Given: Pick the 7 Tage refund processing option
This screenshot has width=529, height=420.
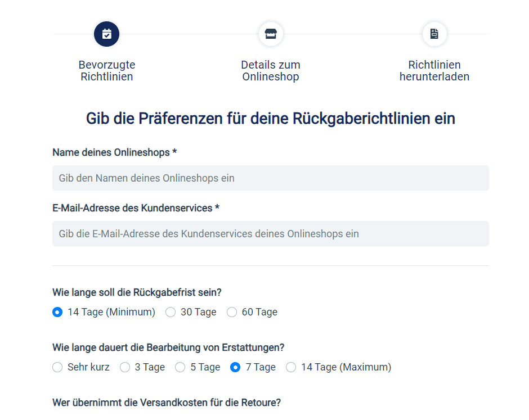Looking at the screenshot, I should click(235, 367).
